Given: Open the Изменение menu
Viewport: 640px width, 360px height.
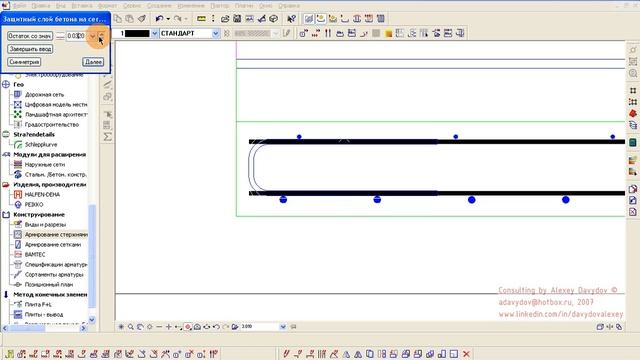Looking at the screenshot, I should click(x=191, y=6).
